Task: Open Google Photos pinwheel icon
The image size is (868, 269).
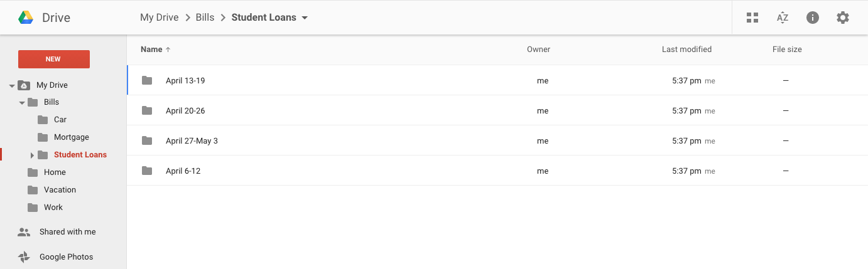Action: click(24, 257)
